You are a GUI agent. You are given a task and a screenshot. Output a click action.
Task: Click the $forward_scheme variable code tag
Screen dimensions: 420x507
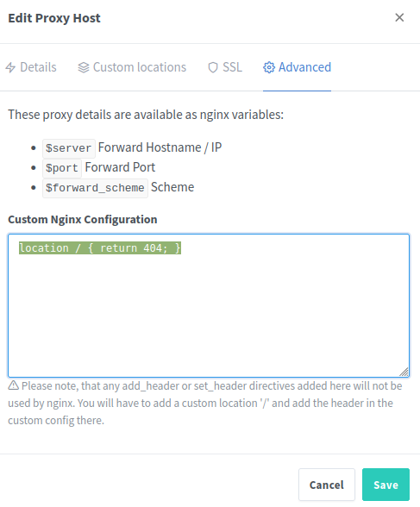(95, 188)
